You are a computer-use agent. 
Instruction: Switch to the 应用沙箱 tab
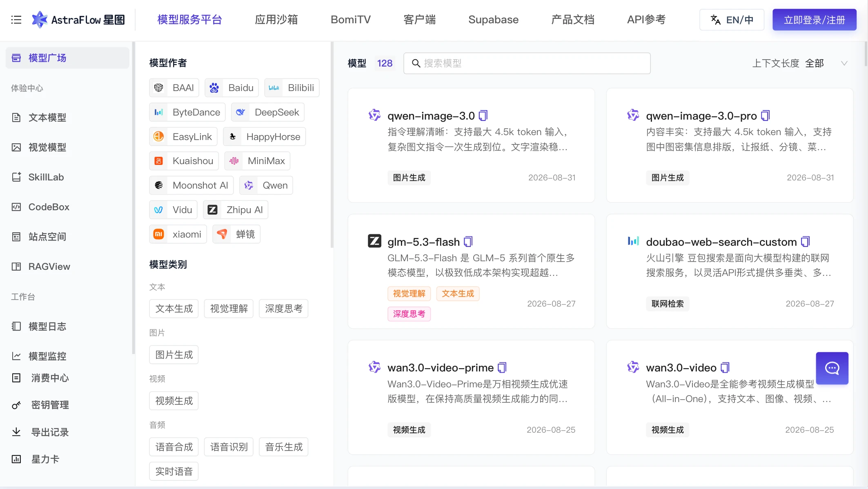point(276,20)
